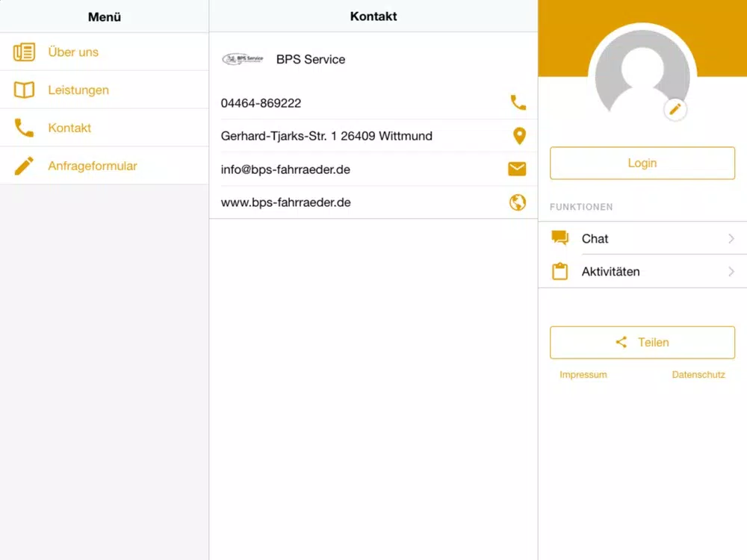Click the website globe icon

pos(518,202)
